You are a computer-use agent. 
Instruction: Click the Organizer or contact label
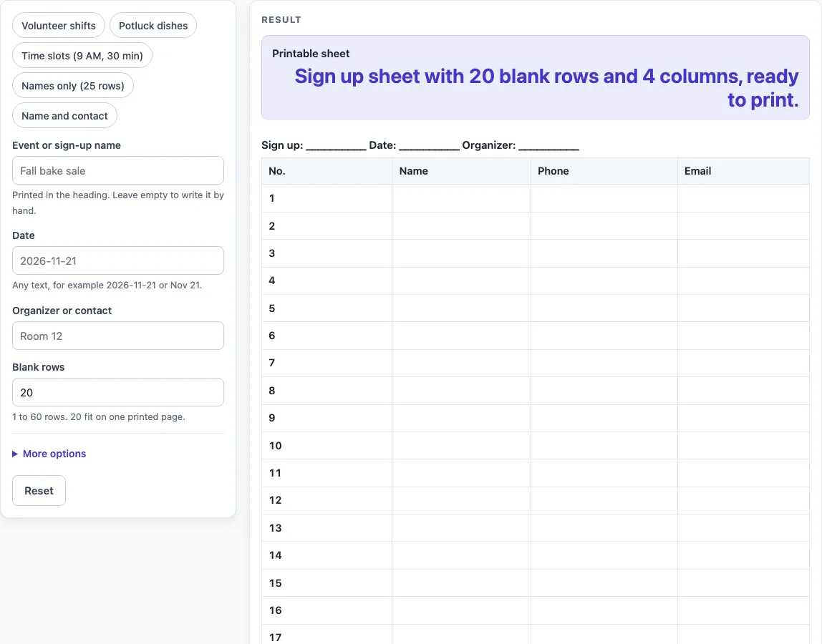tap(62, 311)
